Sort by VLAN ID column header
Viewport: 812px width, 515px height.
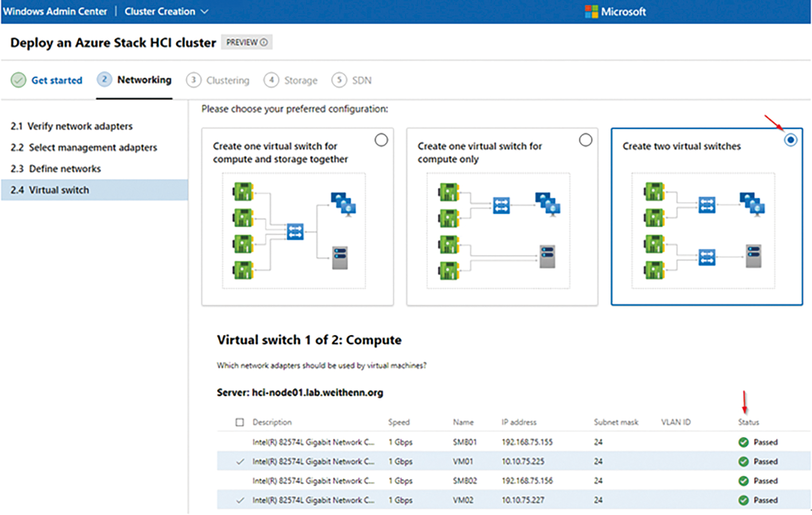click(676, 422)
